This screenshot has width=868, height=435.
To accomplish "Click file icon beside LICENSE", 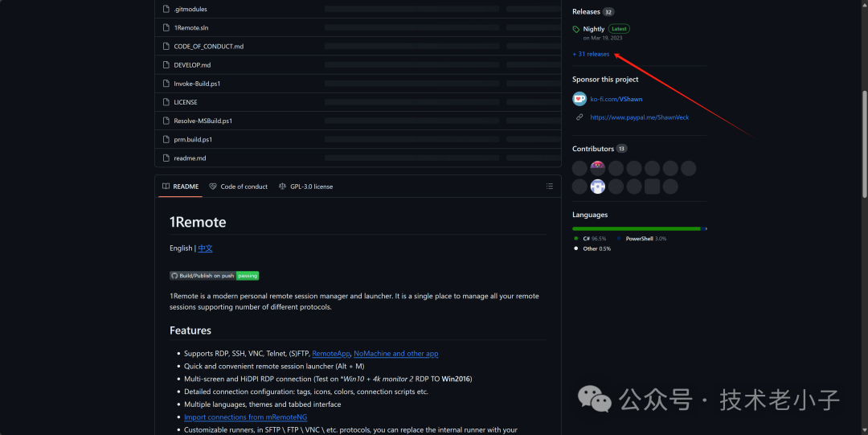I will [166, 102].
